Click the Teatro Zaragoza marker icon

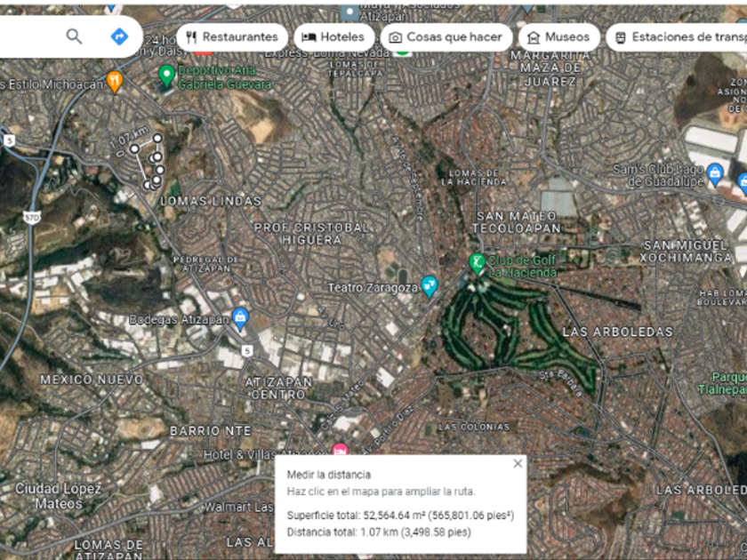pos(430,286)
